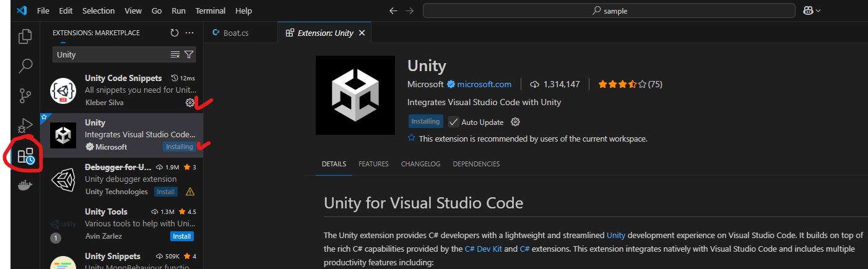The height and width of the screenshot is (269, 868).
Task: Close the Extension: Unity tab
Action: 362,33
